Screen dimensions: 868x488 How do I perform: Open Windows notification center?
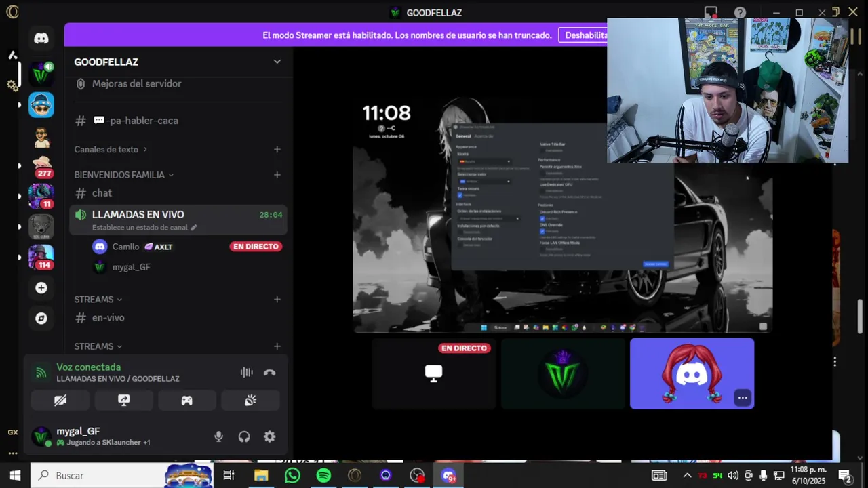(846, 475)
